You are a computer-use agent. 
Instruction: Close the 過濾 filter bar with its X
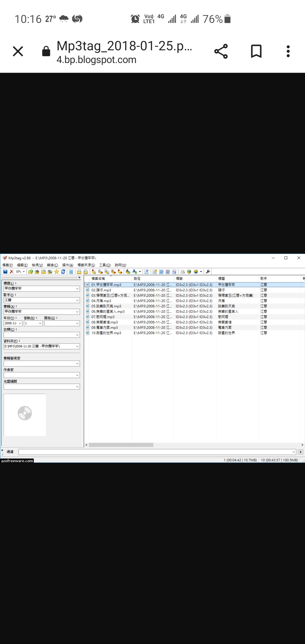tap(2, 450)
